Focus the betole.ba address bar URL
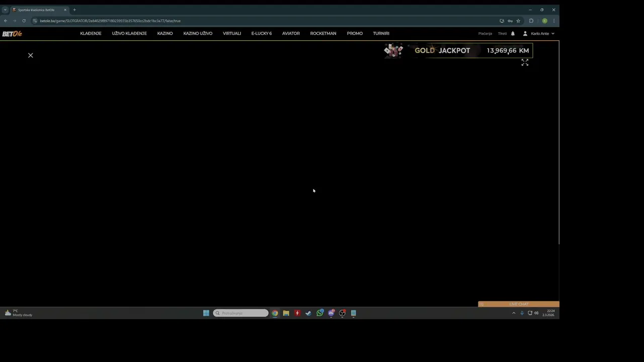This screenshot has height=362, width=644. pyautogui.click(x=110, y=21)
